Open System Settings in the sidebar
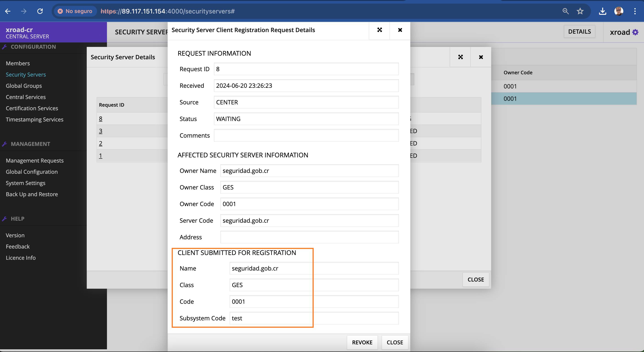The image size is (644, 352). click(x=25, y=183)
